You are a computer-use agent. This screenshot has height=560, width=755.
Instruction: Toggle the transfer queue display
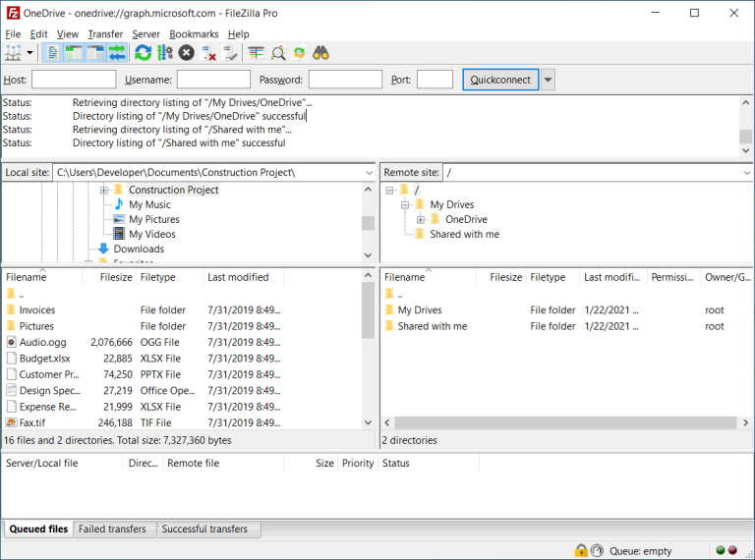click(117, 53)
